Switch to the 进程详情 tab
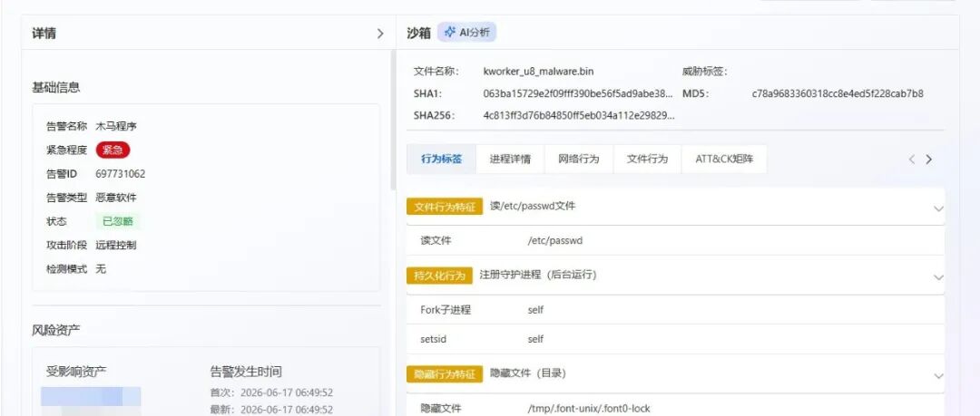The image size is (980, 416). coord(510,159)
